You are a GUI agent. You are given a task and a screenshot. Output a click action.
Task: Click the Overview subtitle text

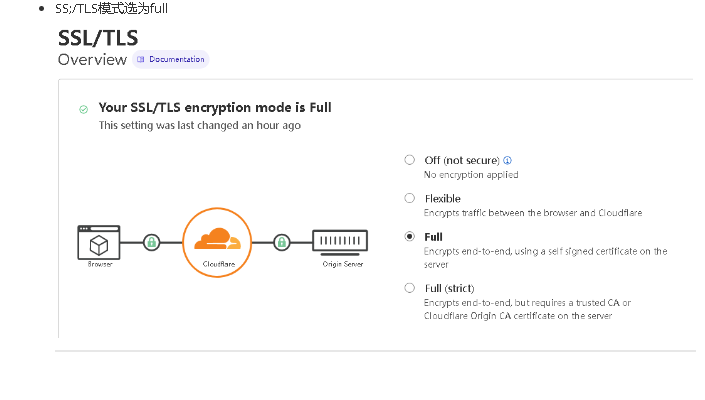pos(92,60)
